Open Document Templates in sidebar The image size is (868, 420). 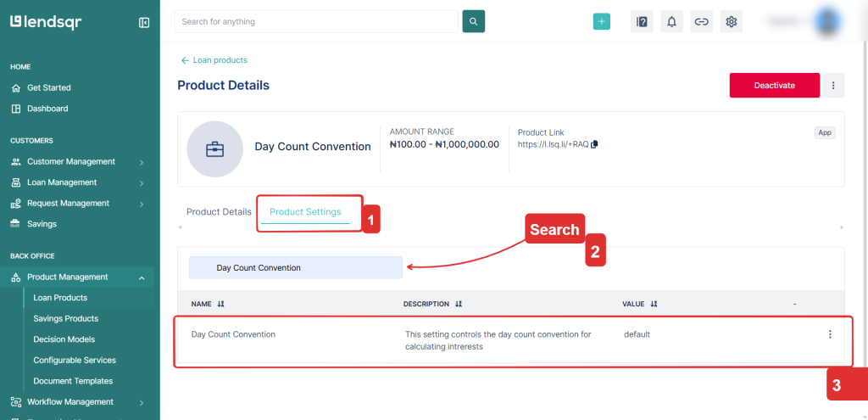pos(73,381)
